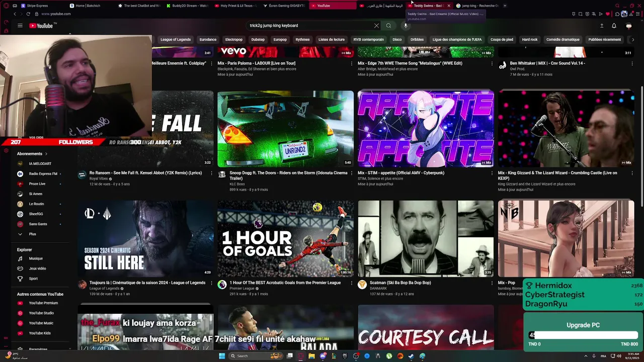Image resolution: width=644 pixels, height=362 pixels.
Task: Open more options for 1 Hour Of Goals video
Action: [352, 283]
